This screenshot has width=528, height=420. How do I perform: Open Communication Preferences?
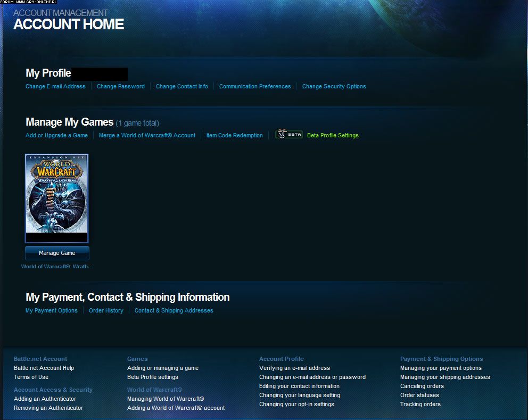pyautogui.click(x=255, y=86)
